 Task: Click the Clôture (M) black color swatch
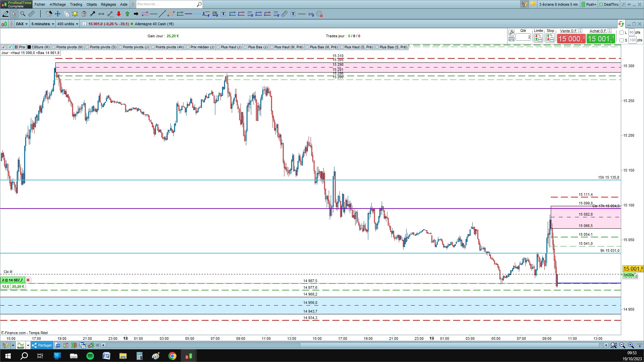29,47
